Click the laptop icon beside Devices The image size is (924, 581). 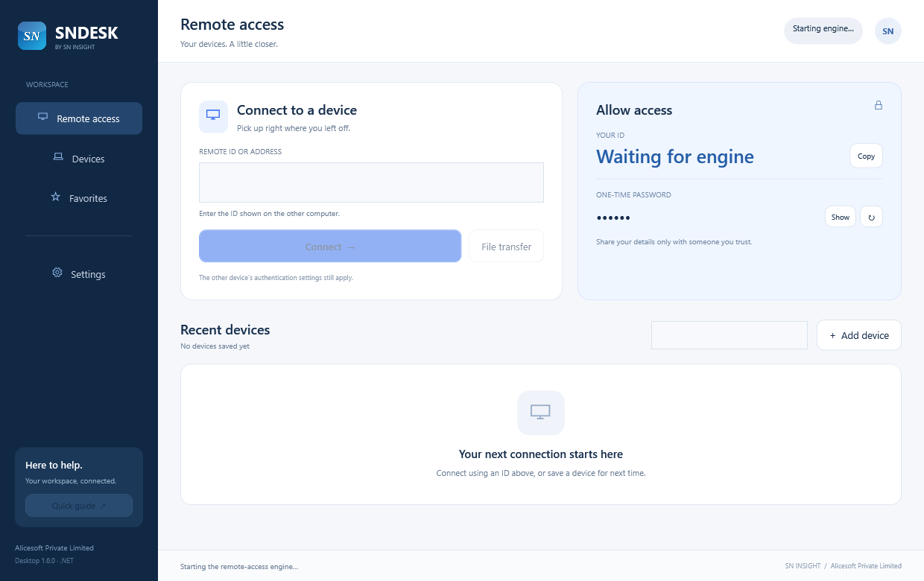coord(58,157)
